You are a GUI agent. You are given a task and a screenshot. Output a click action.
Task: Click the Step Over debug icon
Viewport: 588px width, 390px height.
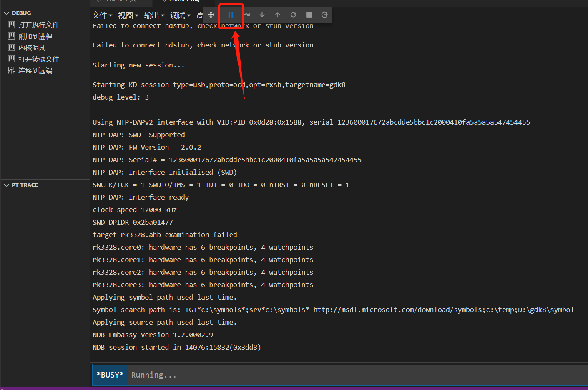pos(247,15)
